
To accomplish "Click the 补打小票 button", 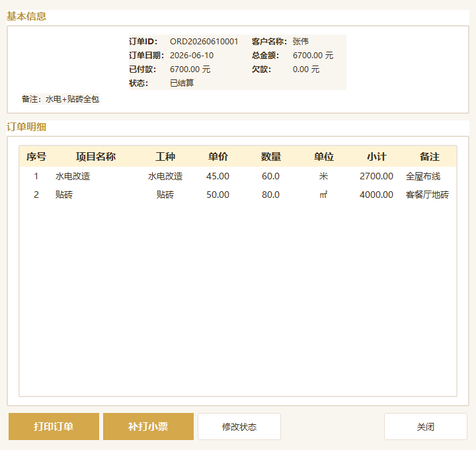I will pos(148,426).
